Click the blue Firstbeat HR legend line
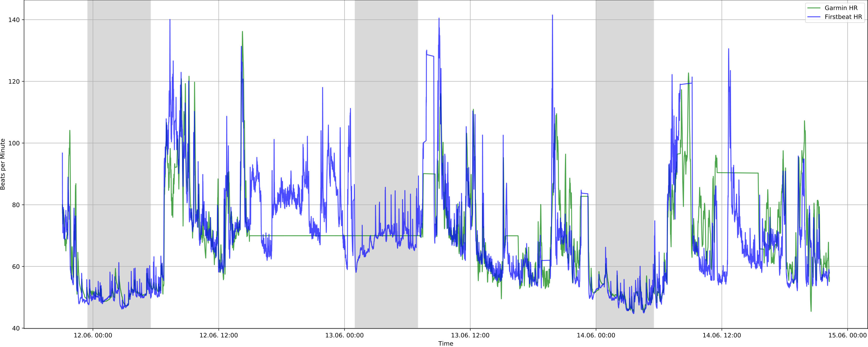 click(814, 17)
